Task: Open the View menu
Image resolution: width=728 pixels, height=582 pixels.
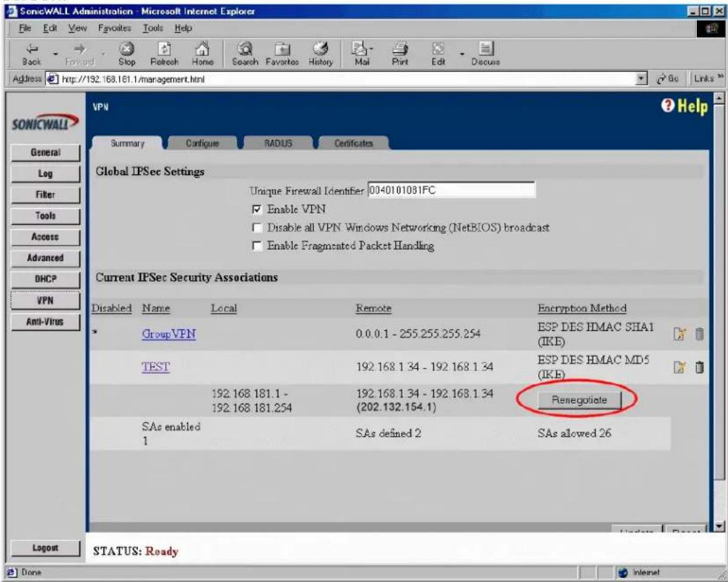Action: pos(77,29)
